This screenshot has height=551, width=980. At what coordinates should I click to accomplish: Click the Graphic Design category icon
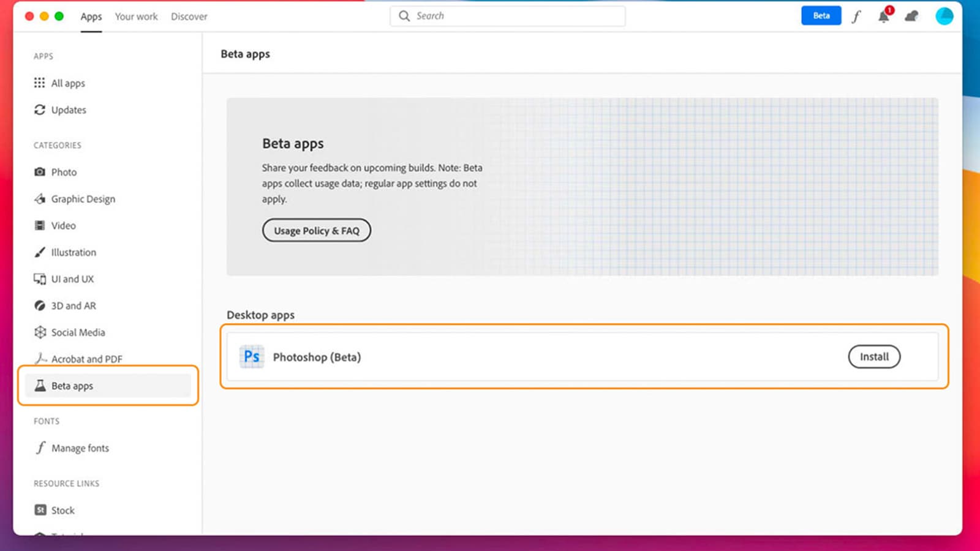pyautogui.click(x=40, y=198)
